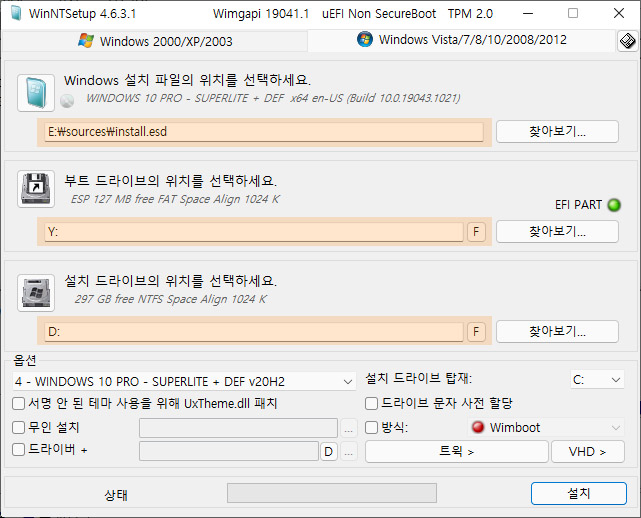The height and width of the screenshot is (518, 641).
Task: Click the top-right diamond tool icon
Action: pos(628,41)
